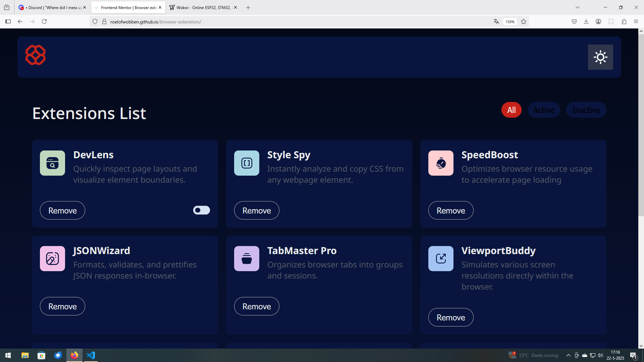Toggle the sun theme switch icon
Viewport: 644px width, 362px height.
pyautogui.click(x=600, y=57)
